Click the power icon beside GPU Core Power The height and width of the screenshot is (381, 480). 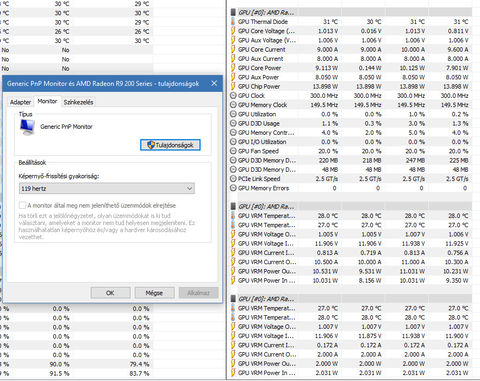click(233, 68)
